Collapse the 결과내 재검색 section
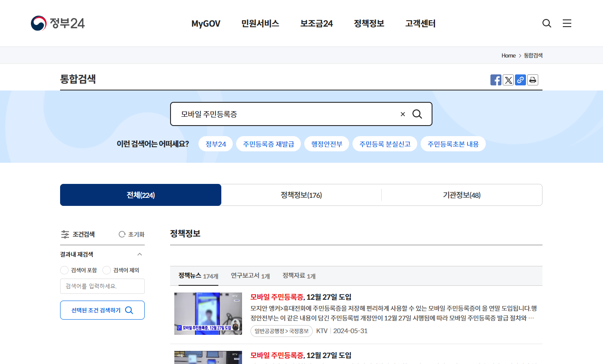This screenshot has height=364, width=603. (140, 255)
